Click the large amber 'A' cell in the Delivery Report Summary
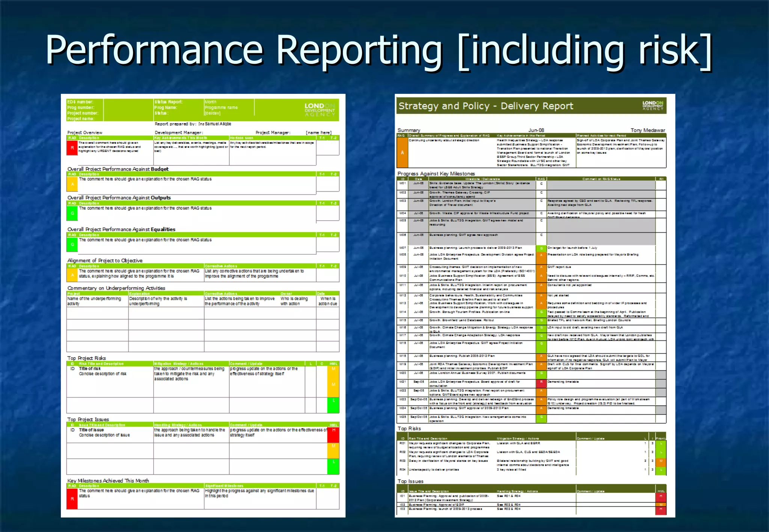Image resolution: width=769 pixels, height=532 pixels. click(402, 153)
